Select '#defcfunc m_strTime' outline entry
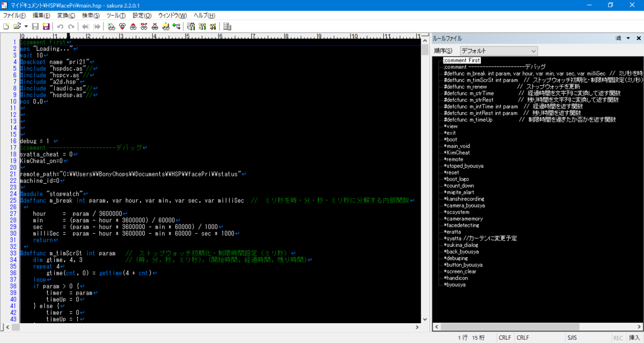644x343 pixels. 531,93
